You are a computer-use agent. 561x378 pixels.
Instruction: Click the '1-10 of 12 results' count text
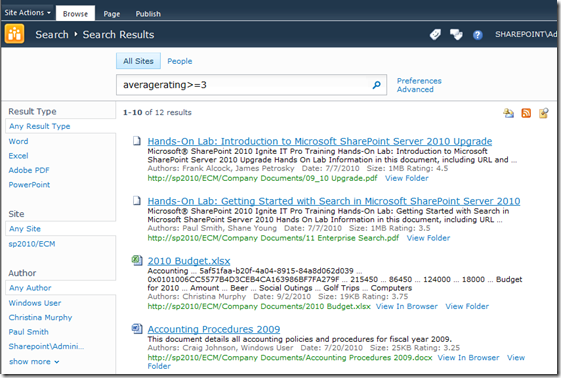(157, 112)
